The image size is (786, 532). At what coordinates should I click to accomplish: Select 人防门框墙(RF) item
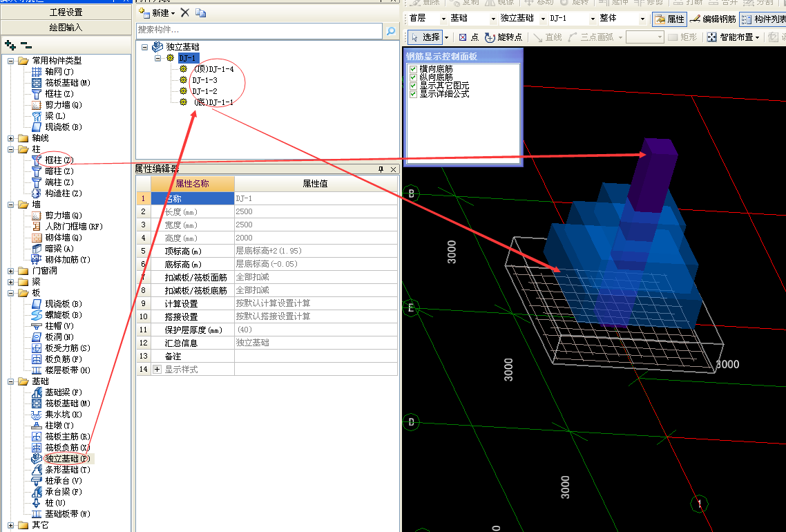point(67,226)
